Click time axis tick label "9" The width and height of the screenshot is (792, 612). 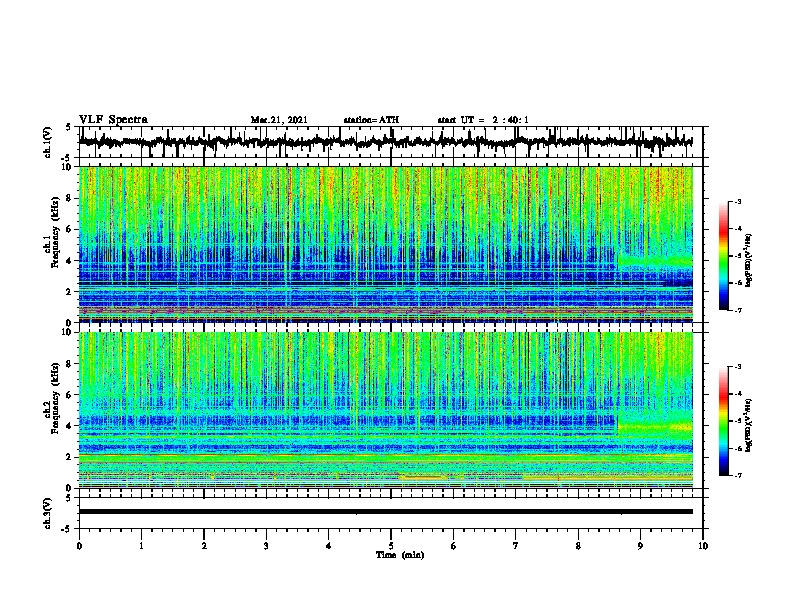[x=640, y=546]
